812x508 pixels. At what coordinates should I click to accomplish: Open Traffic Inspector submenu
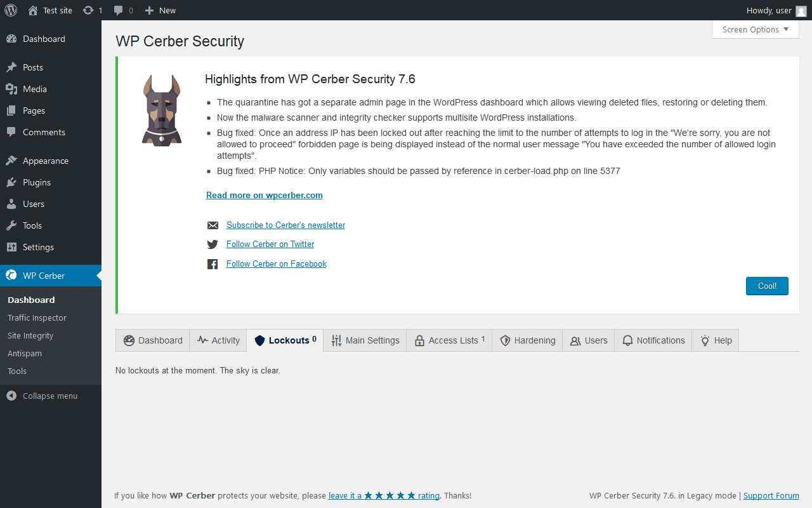pyautogui.click(x=37, y=317)
